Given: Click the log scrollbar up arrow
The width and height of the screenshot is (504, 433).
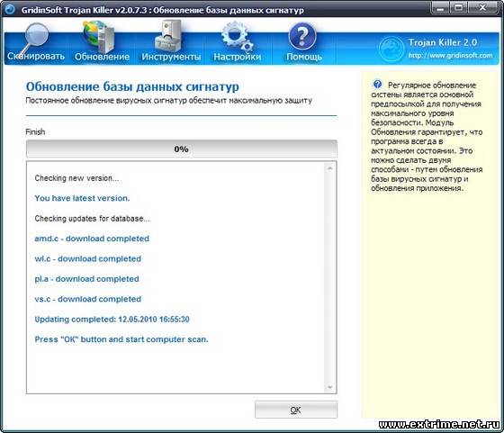Looking at the screenshot, I should (x=329, y=168).
